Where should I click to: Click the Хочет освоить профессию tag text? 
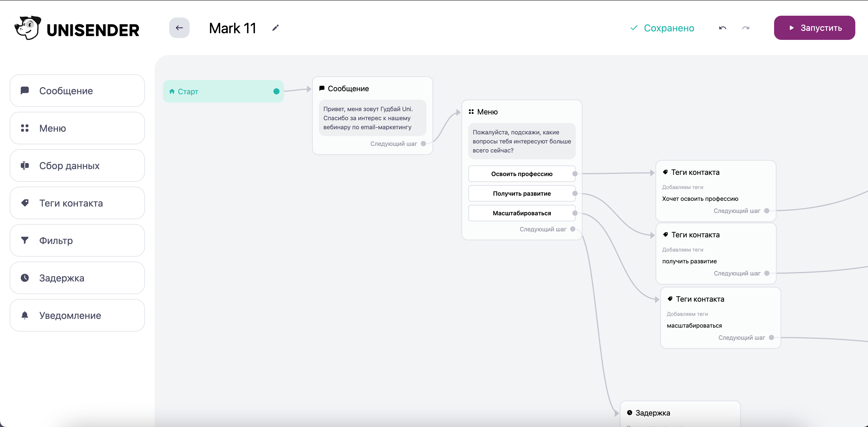click(x=700, y=199)
